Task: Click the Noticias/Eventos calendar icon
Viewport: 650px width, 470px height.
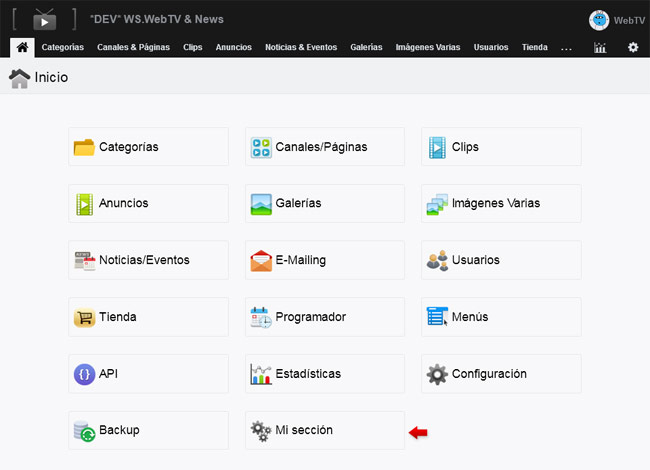Action: pos(85,261)
